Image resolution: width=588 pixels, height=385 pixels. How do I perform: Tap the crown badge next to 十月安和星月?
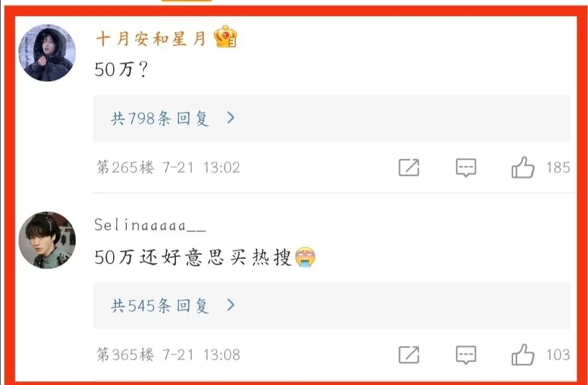225,36
